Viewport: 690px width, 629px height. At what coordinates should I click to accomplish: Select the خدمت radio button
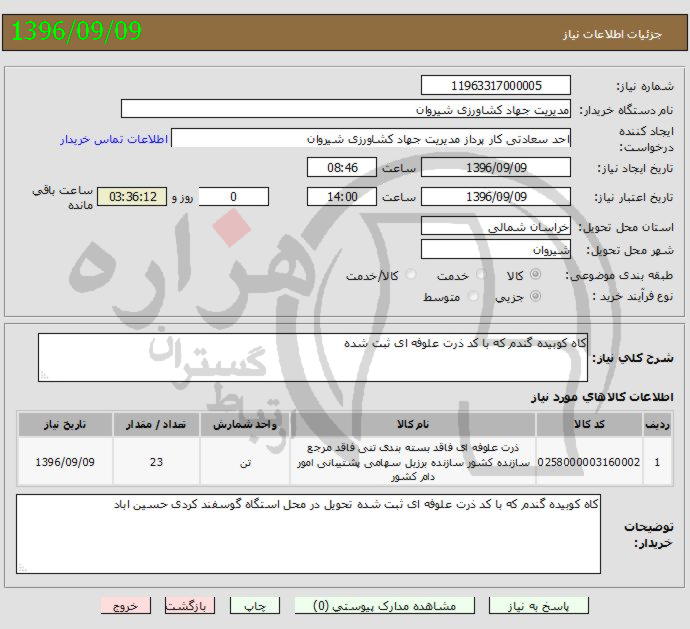click(x=481, y=275)
